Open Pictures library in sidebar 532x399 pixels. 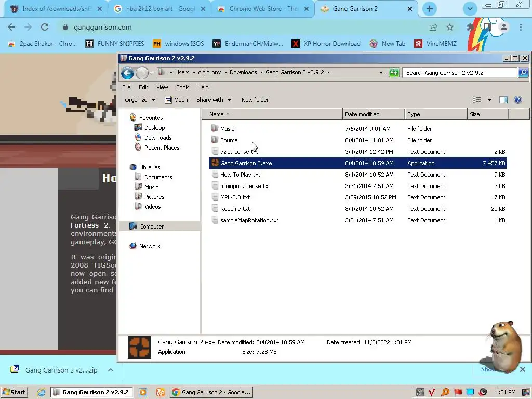154,197
